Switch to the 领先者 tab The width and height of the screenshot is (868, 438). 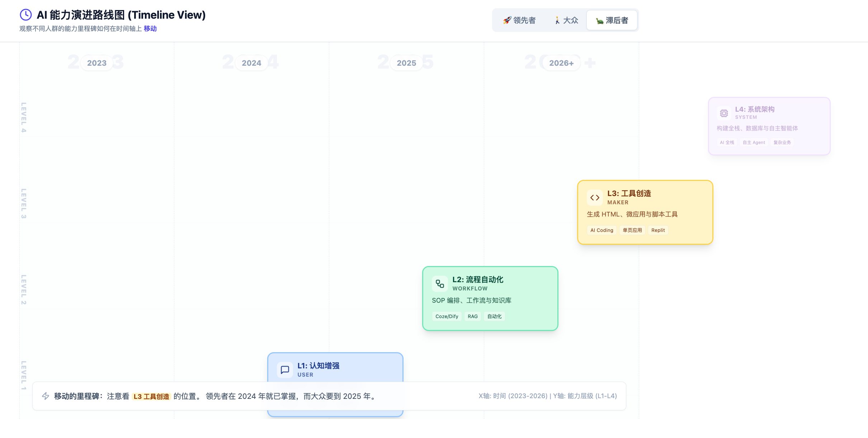coord(519,20)
